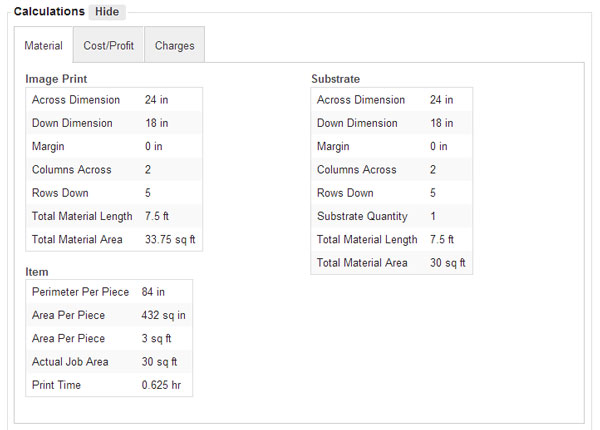Click the Print Time row

pos(109,385)
